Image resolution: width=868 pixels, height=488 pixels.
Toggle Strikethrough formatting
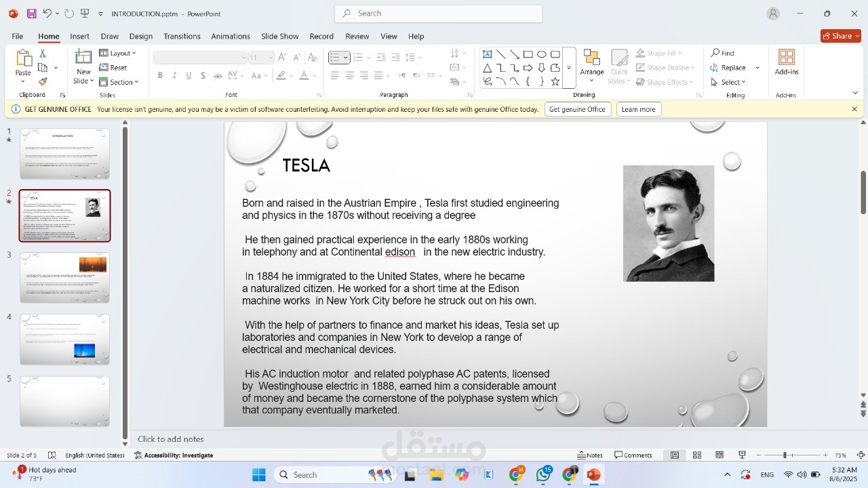pos(218,75)
